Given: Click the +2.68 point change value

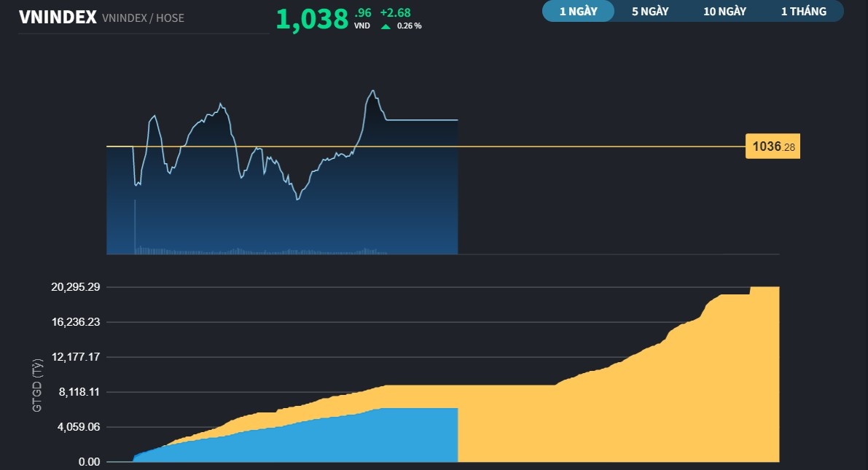Looking at the screenshot, I should click(x=395, y=12).
